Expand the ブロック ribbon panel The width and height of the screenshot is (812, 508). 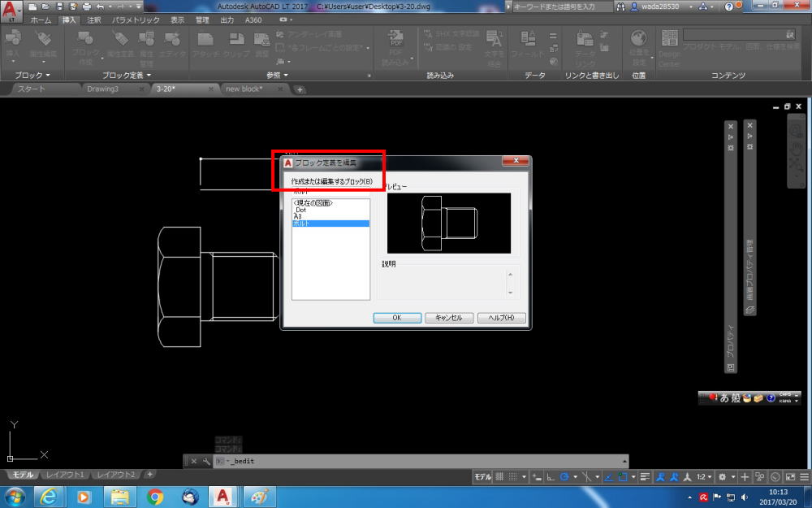pos(32,75)
